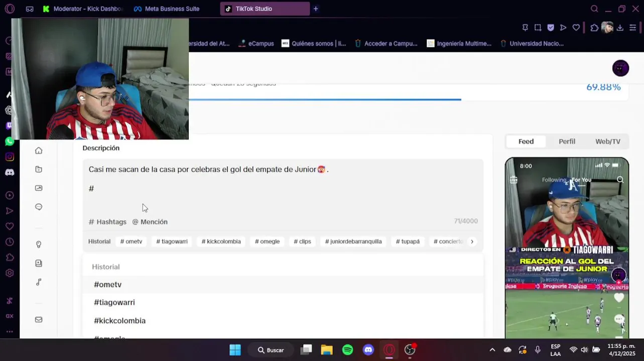The height and width of the screenshot is (361, 644).
Task: Switch to the Meta Business Suite tab
Action: coord(167,9)
